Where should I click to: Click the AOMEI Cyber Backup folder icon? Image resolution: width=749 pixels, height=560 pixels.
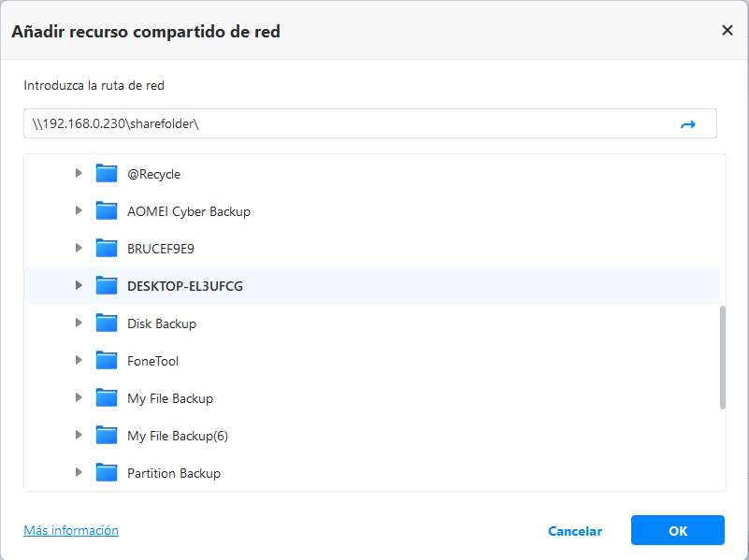[107, 211]
